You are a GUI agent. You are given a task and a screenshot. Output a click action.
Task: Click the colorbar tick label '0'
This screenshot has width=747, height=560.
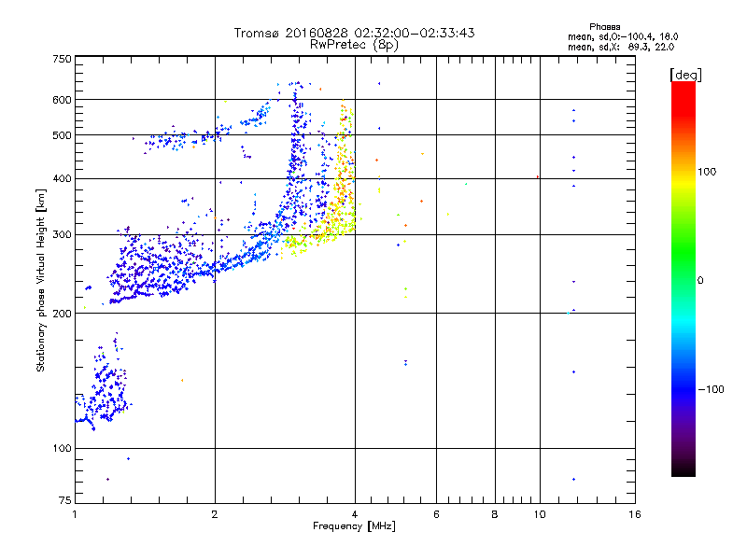pos(700,281)
